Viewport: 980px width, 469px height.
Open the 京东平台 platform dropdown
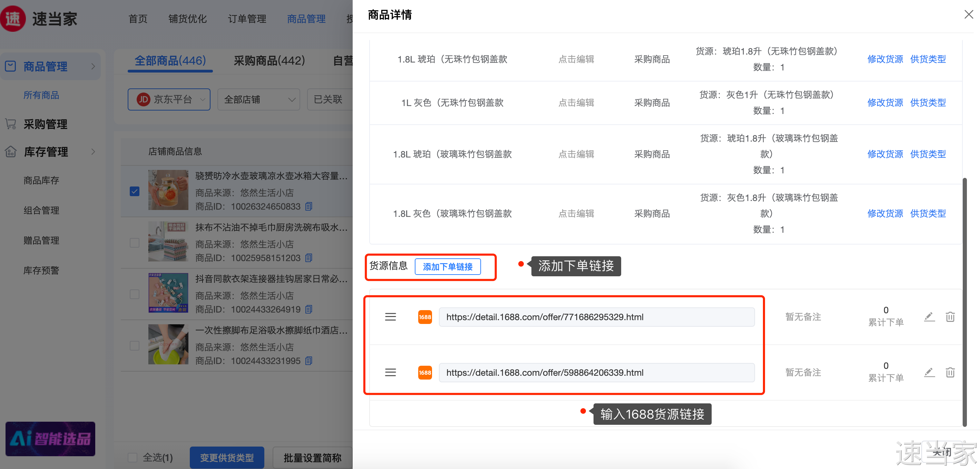pyautogui.click(x=169, y=99)
